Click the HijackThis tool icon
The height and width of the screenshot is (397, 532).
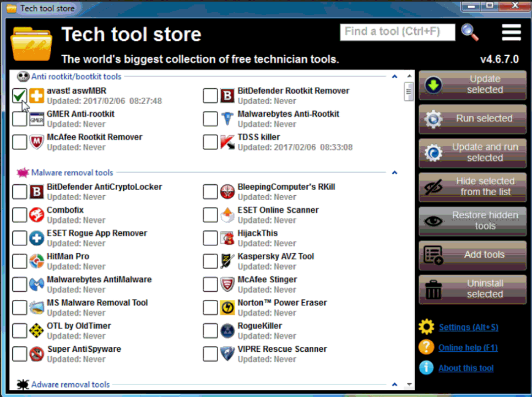[227, 238]
